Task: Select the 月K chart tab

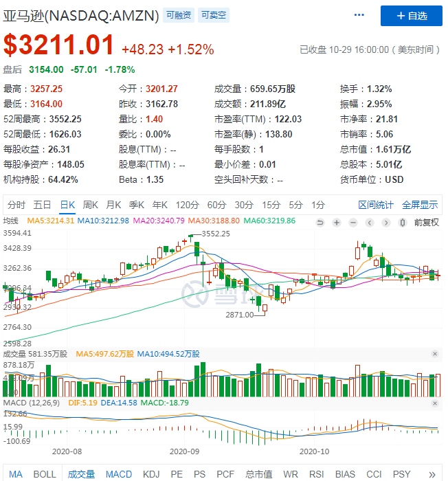Action: 113,205
